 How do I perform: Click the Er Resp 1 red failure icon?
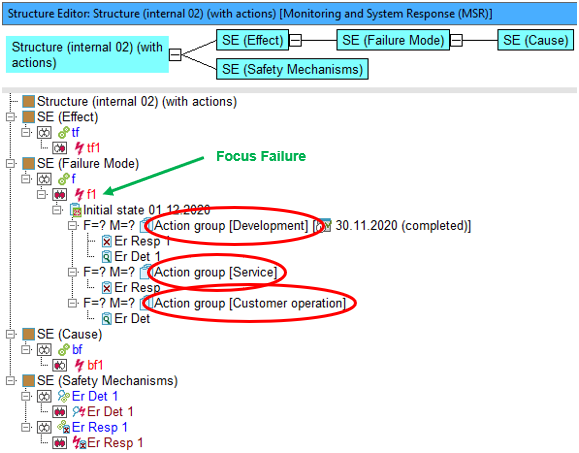click(x=79, y=442)
